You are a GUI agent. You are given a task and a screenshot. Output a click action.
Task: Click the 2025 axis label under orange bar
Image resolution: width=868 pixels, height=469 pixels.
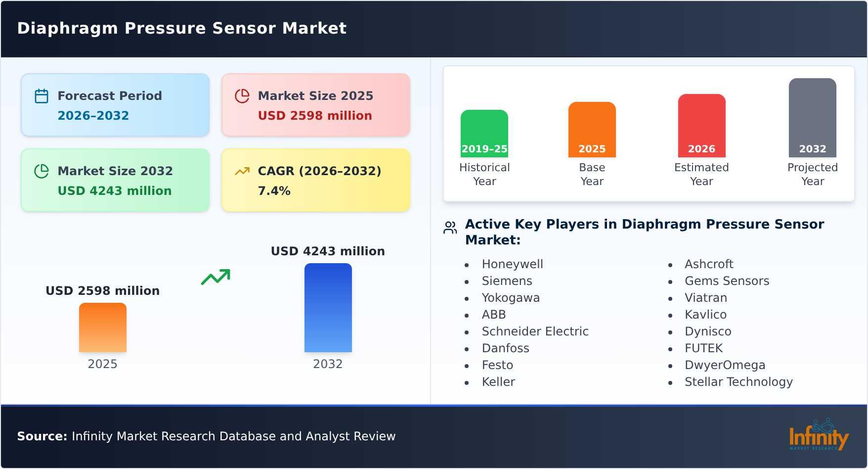103,364
